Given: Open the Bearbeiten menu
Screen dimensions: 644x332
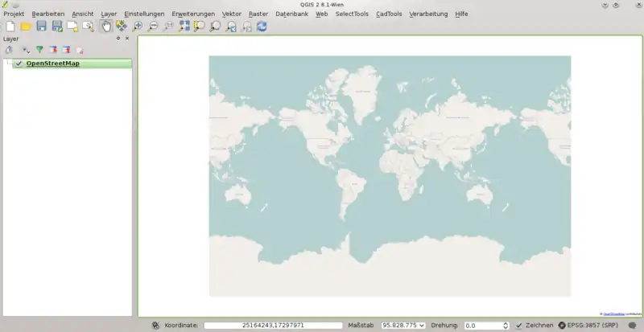Looking at the screenshot, I should [x=48, y=14].
